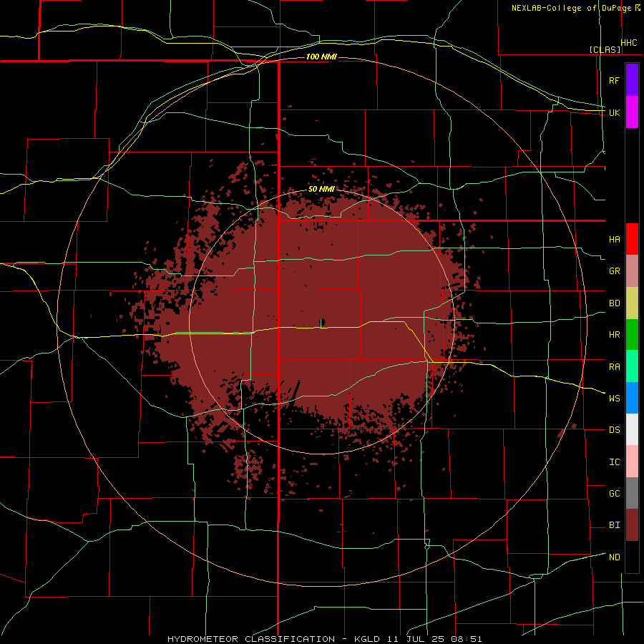This screenshot has width=644, height=644.
Task: Click the IC legend label
Action: pyautogui.click(x=614, y=462)
